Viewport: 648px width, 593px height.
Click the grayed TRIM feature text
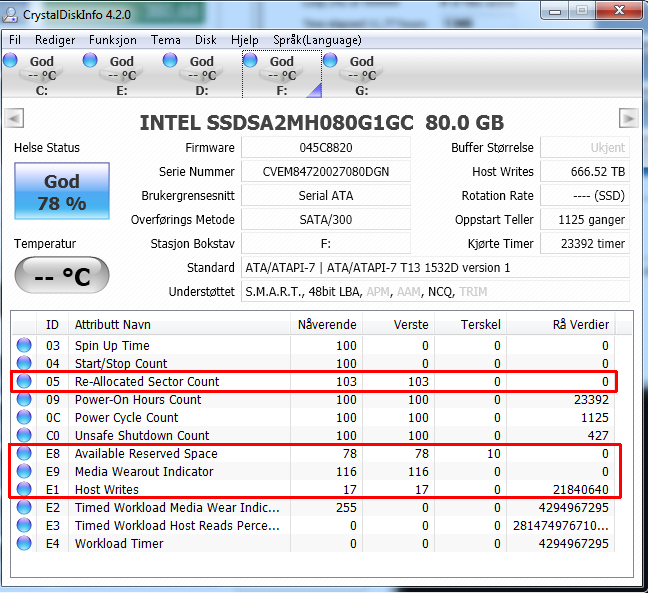(x=473, y=292)
